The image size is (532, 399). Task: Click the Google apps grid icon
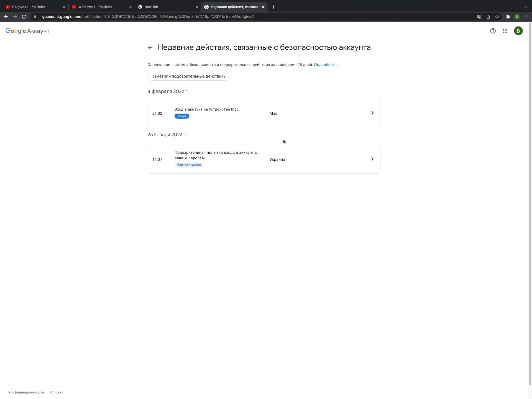tap(505, 31)
